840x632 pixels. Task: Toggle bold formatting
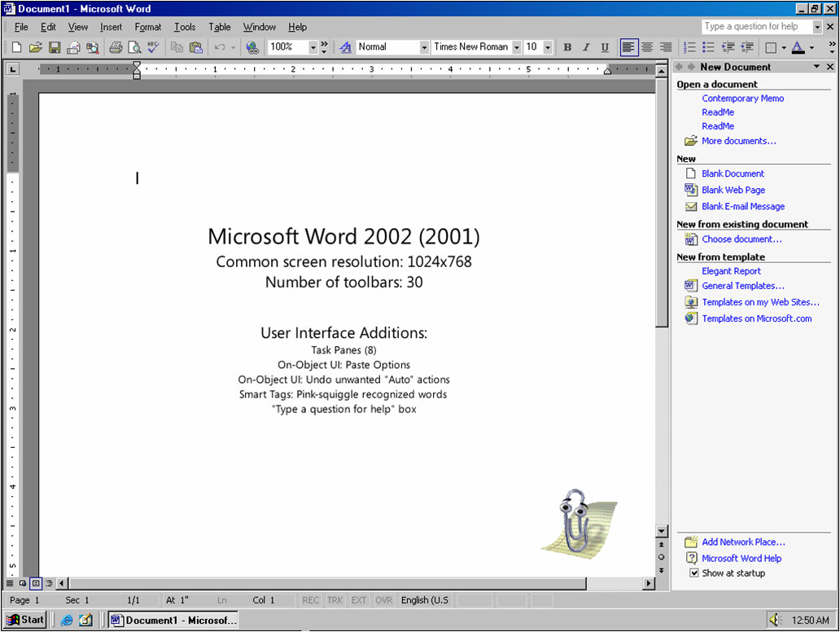coord(567,47)
